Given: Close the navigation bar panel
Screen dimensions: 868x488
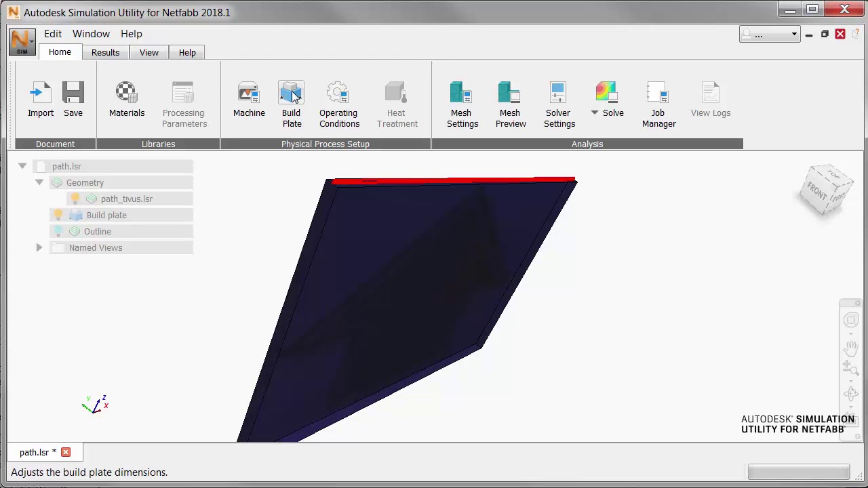Looking at the screenshot, I should pyautogui.click(x=858, y=303).
